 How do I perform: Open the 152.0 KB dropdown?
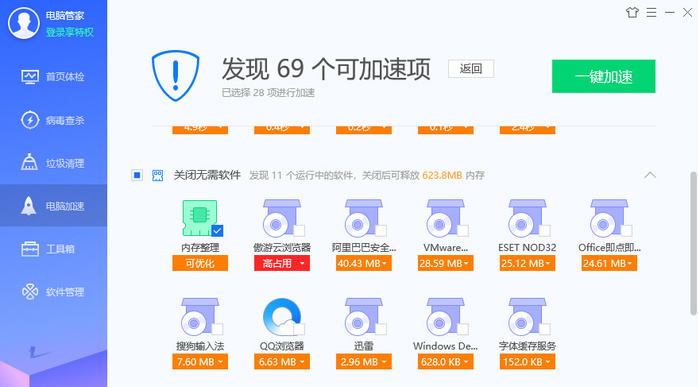(528, 362)
